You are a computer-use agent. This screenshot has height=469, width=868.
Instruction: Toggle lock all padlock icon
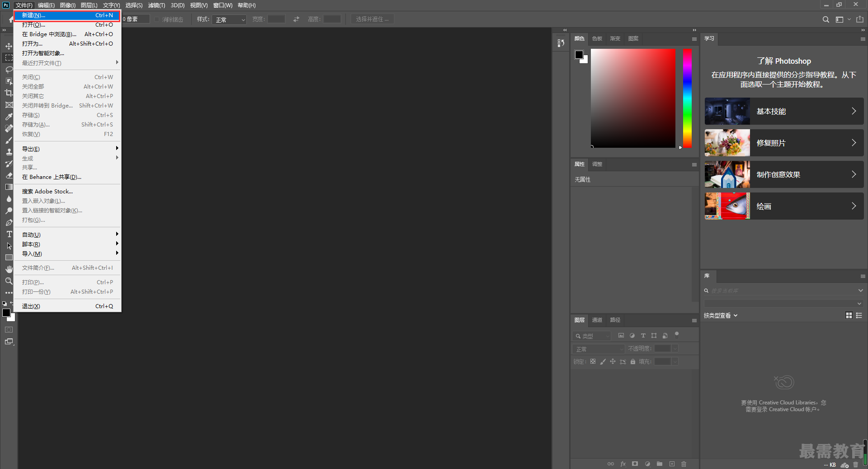click(x=633, y=361)
